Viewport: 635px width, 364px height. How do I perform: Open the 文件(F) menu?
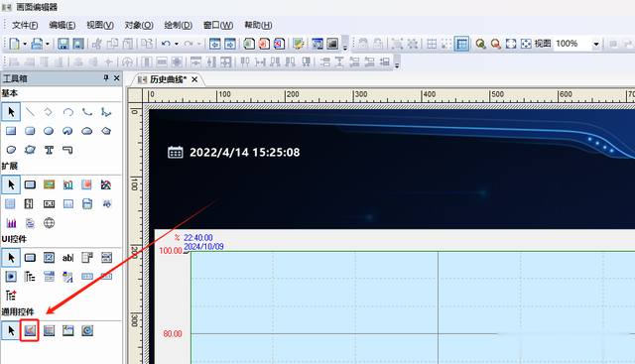click(25, 25)
